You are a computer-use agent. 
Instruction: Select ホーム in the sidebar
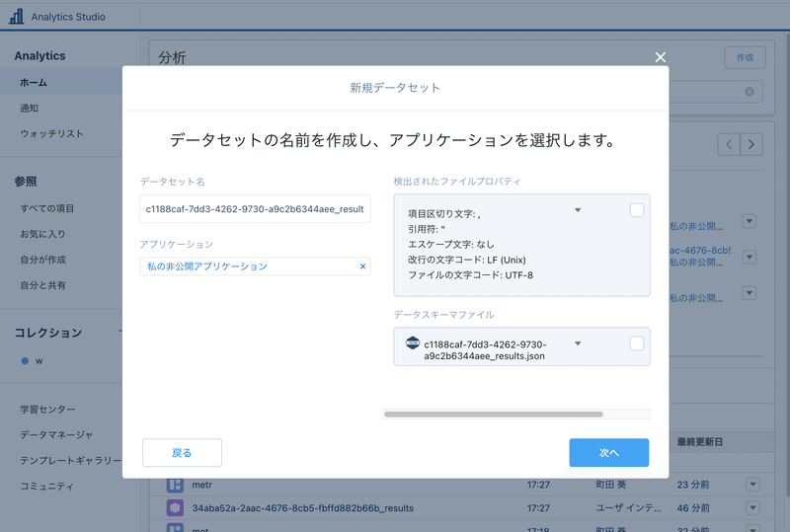pos(34,82)
